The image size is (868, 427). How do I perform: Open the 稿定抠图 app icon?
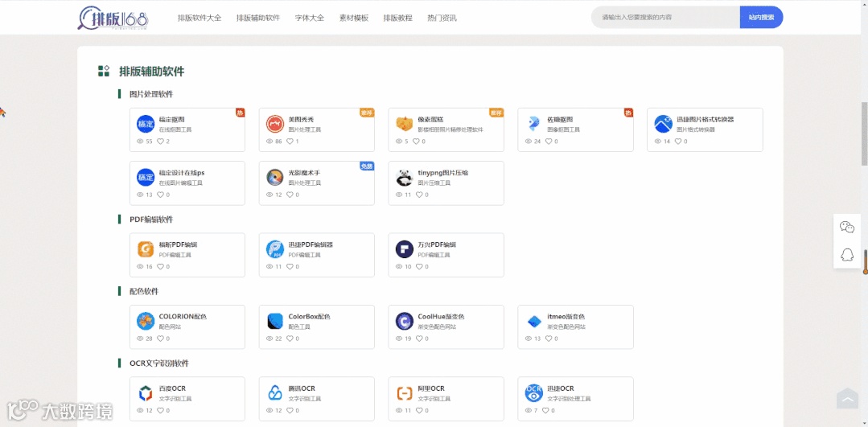point(146,124)
